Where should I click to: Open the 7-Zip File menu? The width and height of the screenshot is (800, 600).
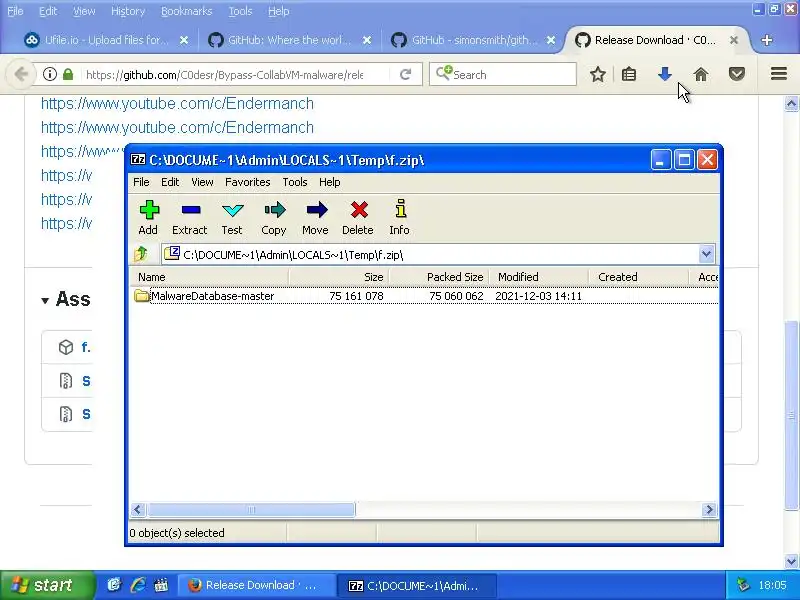tap(141, 182)
